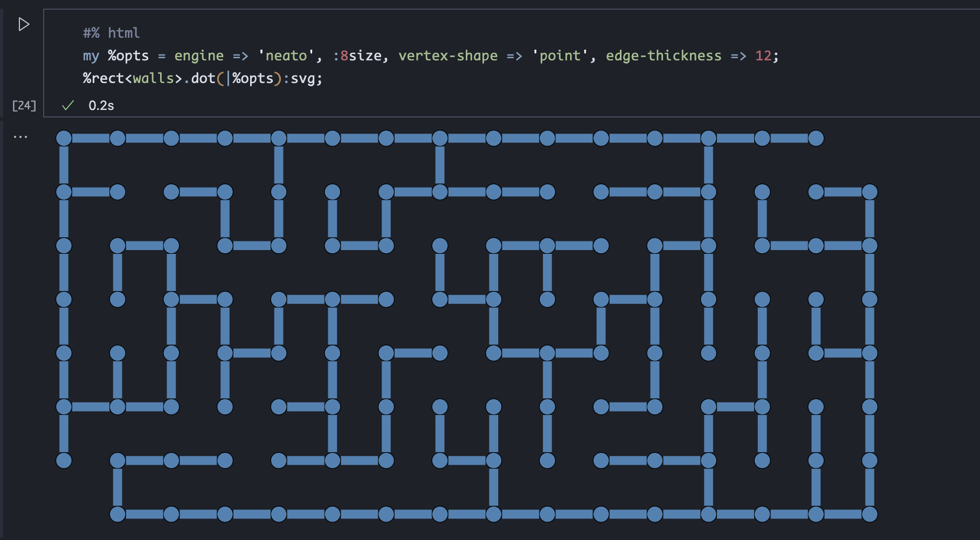Image resolution: width=980 pixels, height=540 pixels.
Task: Click the 'neato' engine string in code
Action: pyautogui.click(x=286, y=56)
